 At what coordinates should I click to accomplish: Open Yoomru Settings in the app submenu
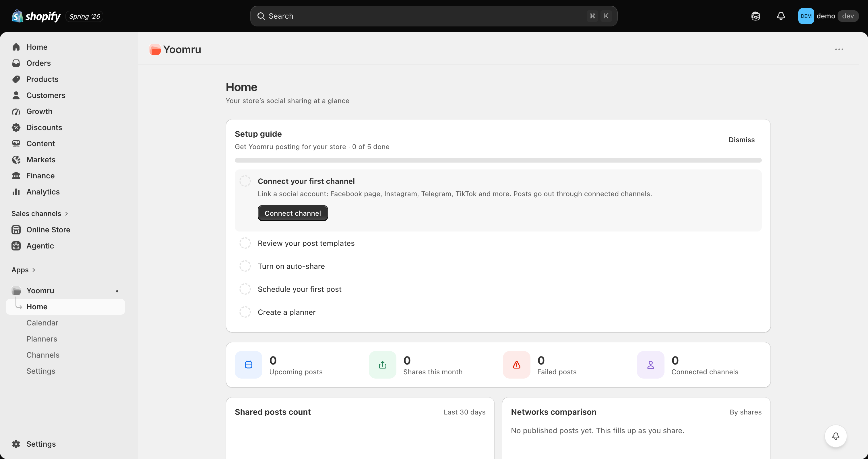point(41,371)
